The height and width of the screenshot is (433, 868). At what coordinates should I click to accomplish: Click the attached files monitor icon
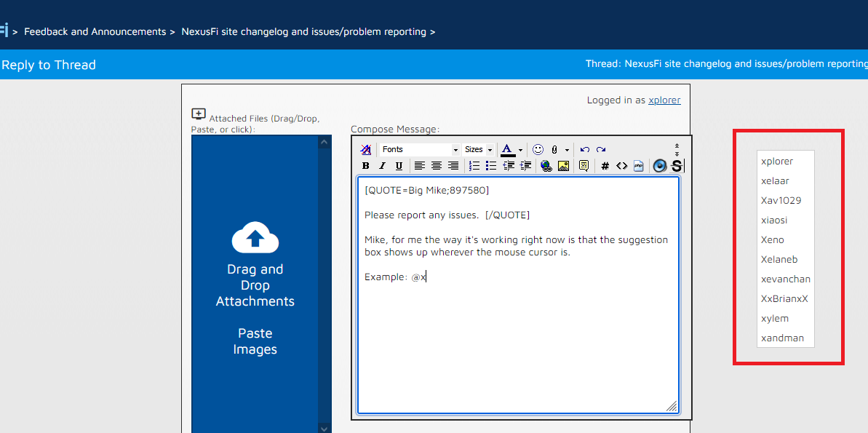pyautogui.click(x=199, y=114)
